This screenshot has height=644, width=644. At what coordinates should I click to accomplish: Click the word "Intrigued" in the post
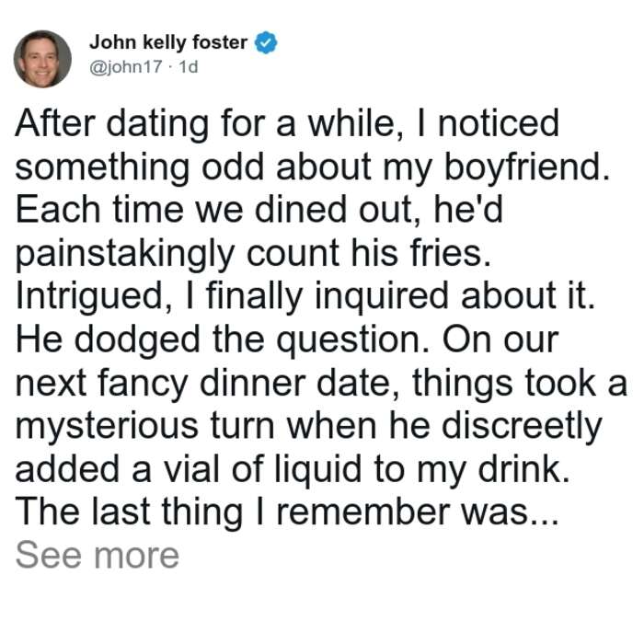point(88,296)
